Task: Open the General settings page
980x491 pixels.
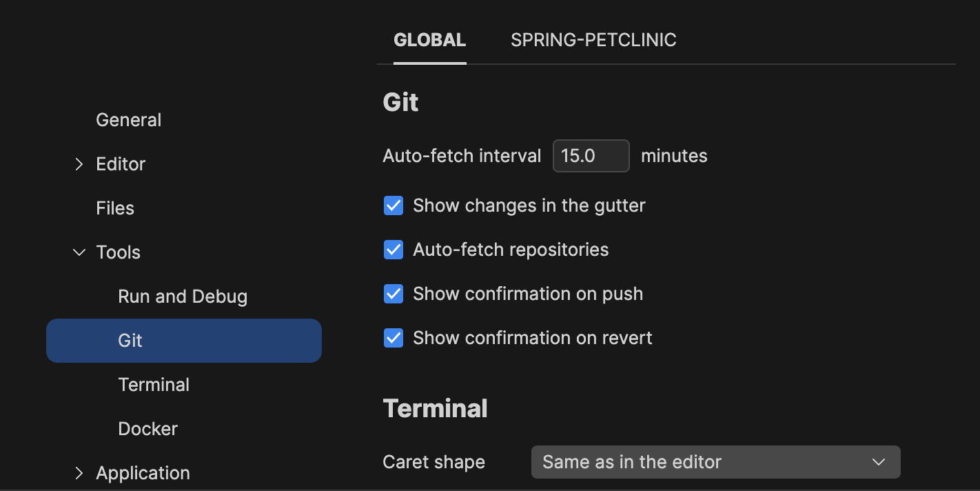Action: click(x=128, y=119)
